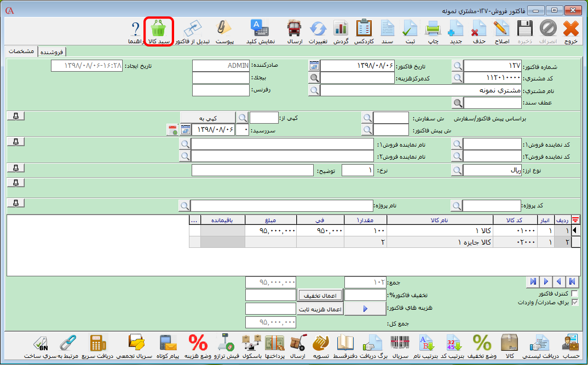The width and height of the screenshot is (588, 365).
Task: Go to last record navigation arrow
Action: point(532,281)
